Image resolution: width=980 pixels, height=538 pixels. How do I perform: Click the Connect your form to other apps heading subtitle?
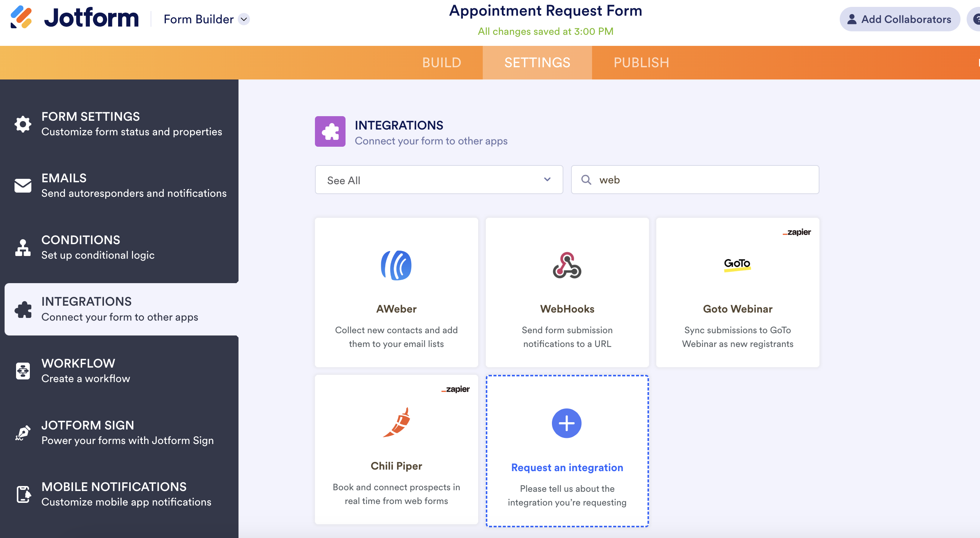click(x=431, y=141)
